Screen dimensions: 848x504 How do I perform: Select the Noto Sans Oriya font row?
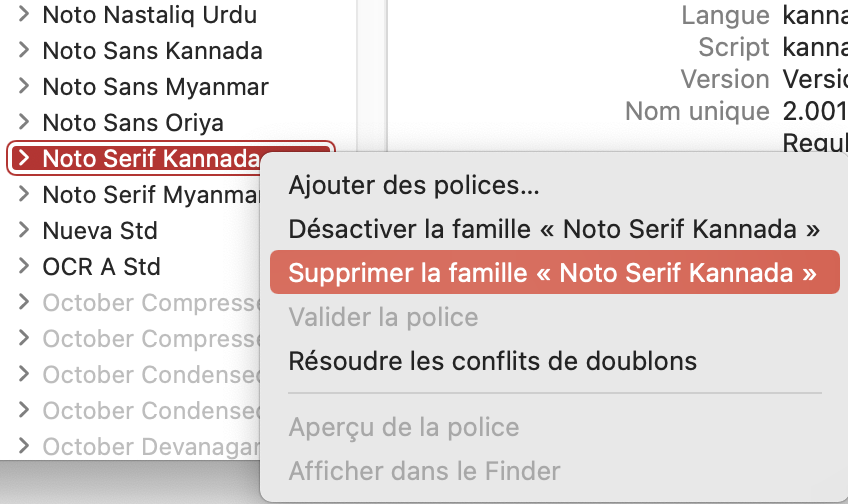133,123
